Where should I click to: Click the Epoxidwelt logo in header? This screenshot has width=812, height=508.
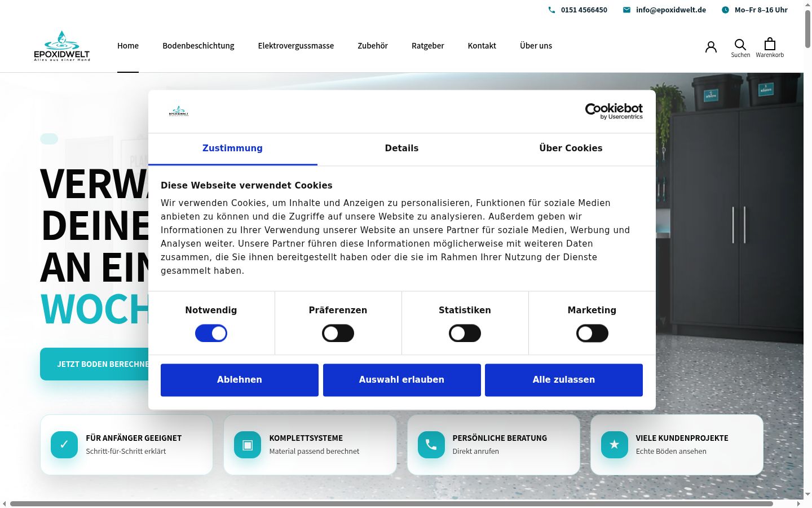point(62,46)
